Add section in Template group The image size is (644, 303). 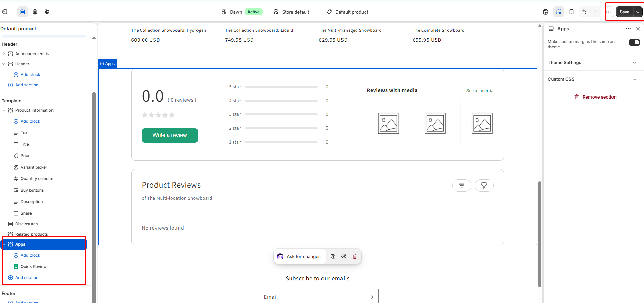coord(23,278)
